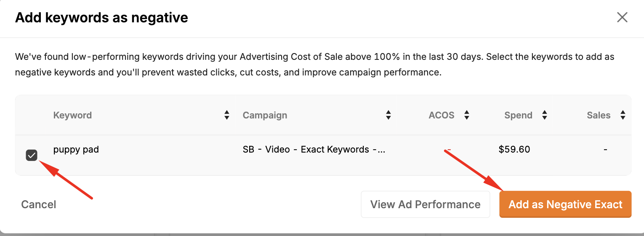The image size is (644, 236).
Task: Select the puppy pad keyword text
Action: (76, 150)
